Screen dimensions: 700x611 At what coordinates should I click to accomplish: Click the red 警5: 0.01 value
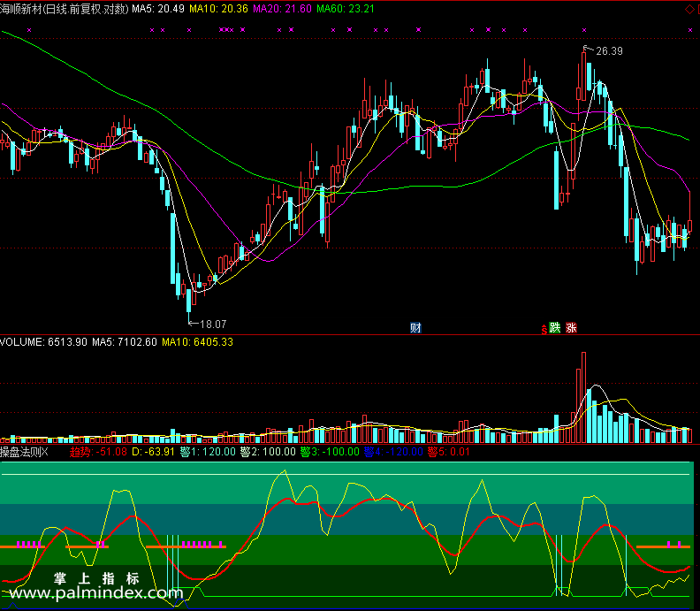pos(449,452)
